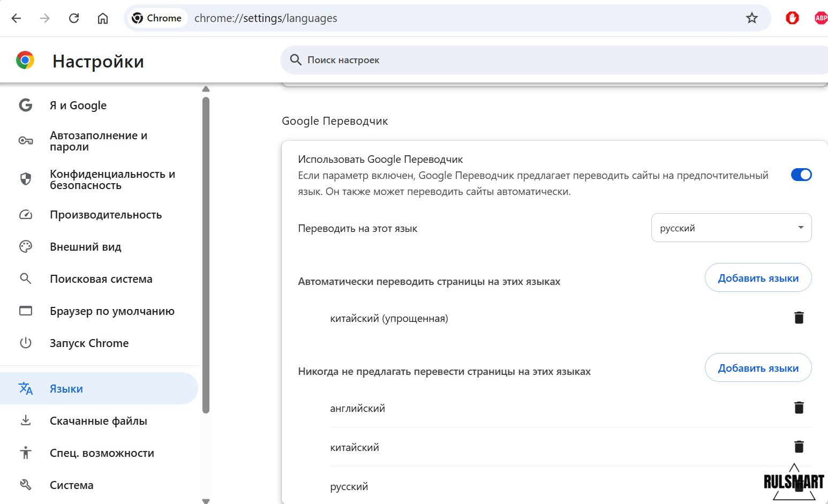This screenshot has width=828, height=504.
Task: Open Я и Google settings section
Action: [x=100, y=106]
